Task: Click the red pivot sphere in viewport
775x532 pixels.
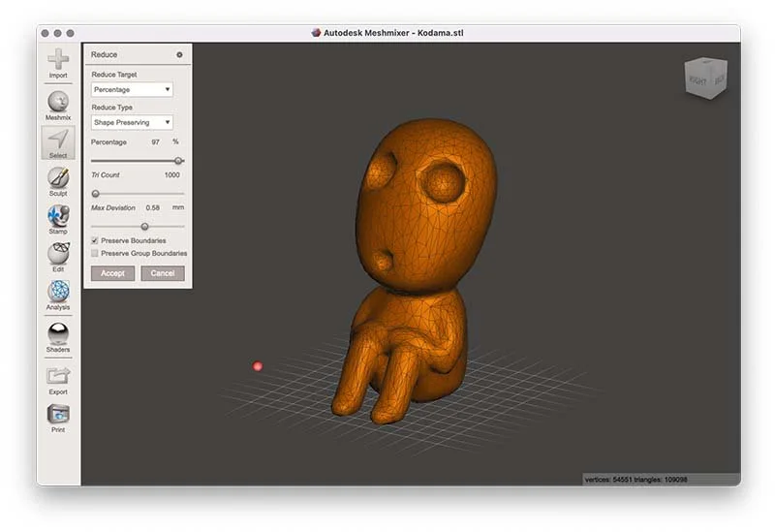Action: coord(258,366)
